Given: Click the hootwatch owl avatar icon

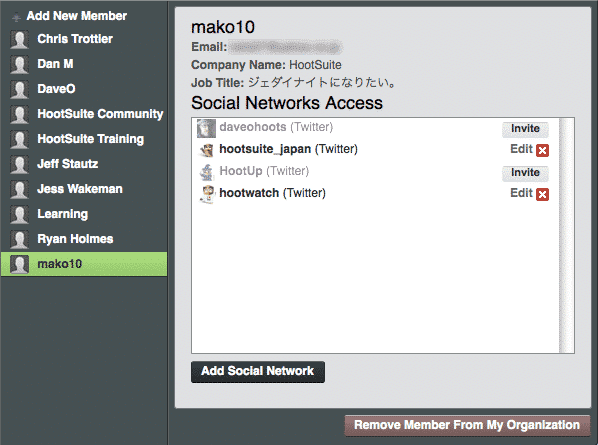Looking at the screenshot, I should 206,194.
